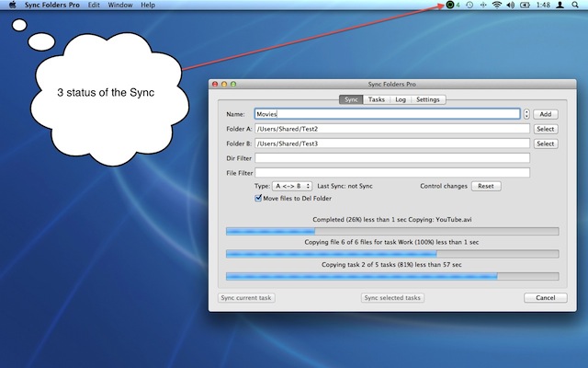Screen dimensions: 588x368
Task: Switch to the Tasks tab
Action: point(377,99)
